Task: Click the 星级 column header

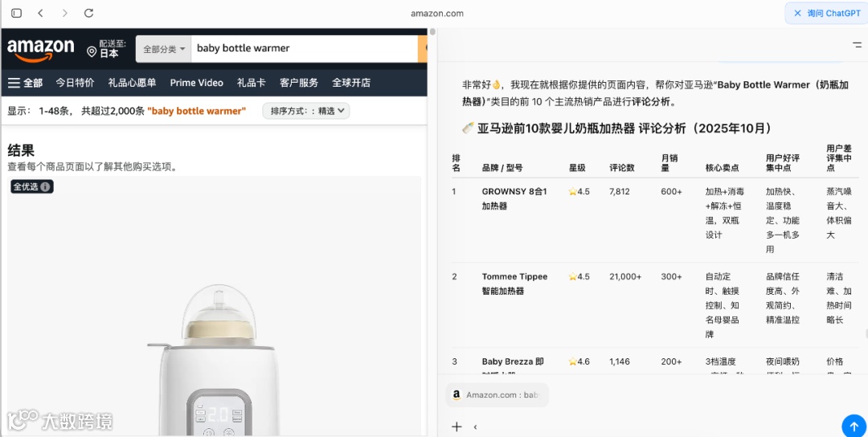Action: 577,168
